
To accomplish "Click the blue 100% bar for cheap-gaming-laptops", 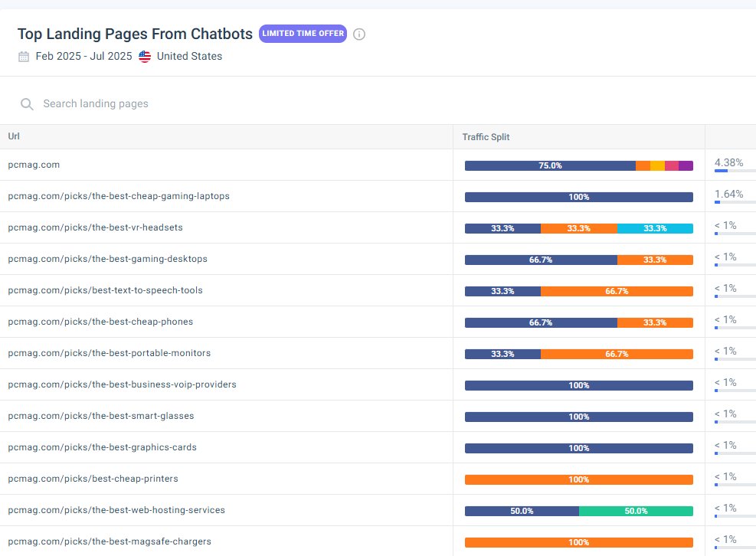I will [578, 197].
